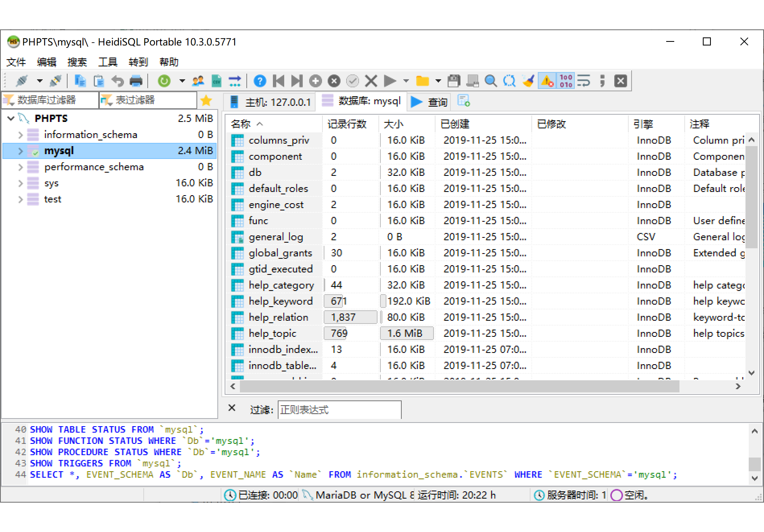
Task: Toggle the word wrap icon
Action: tap(584, 81)
